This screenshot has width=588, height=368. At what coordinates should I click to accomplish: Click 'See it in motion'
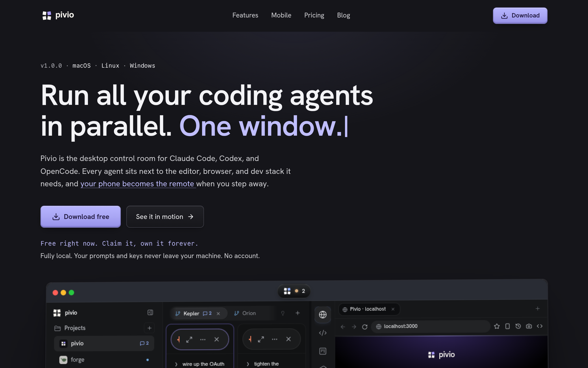click(x=165, y=217)
